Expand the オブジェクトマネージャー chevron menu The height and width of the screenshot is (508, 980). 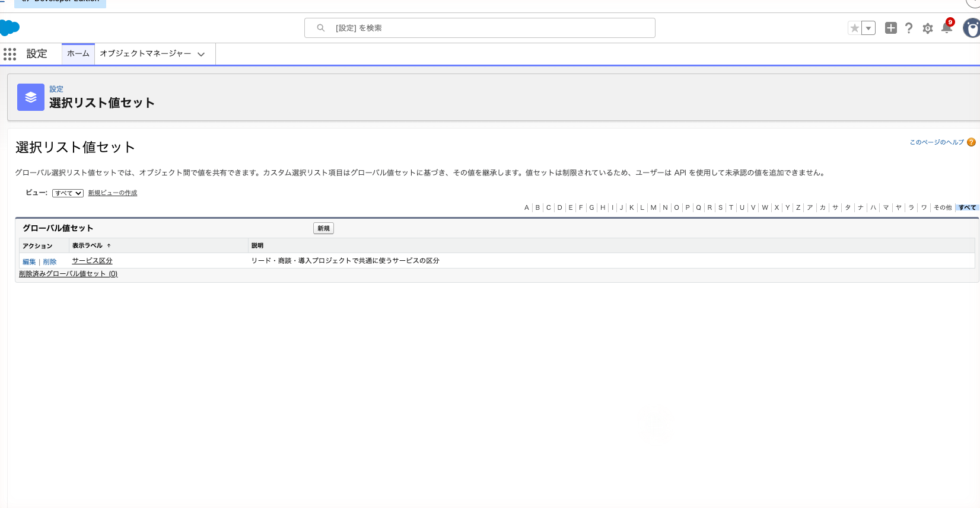201,54
